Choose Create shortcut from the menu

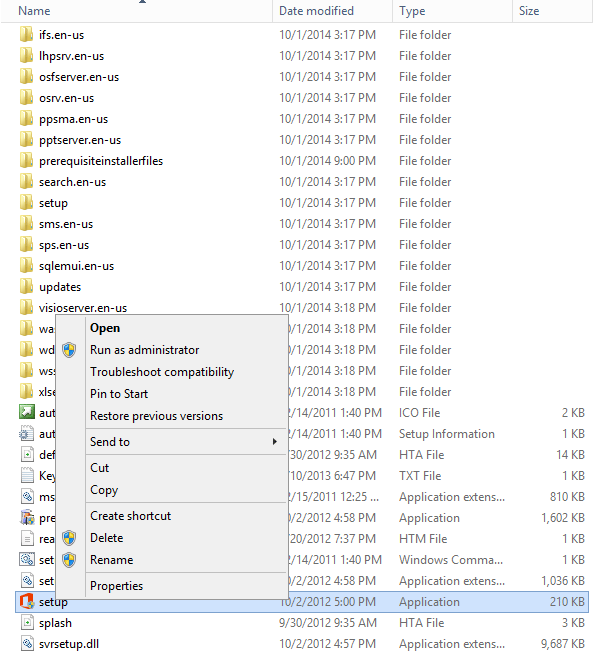point(131,516)
